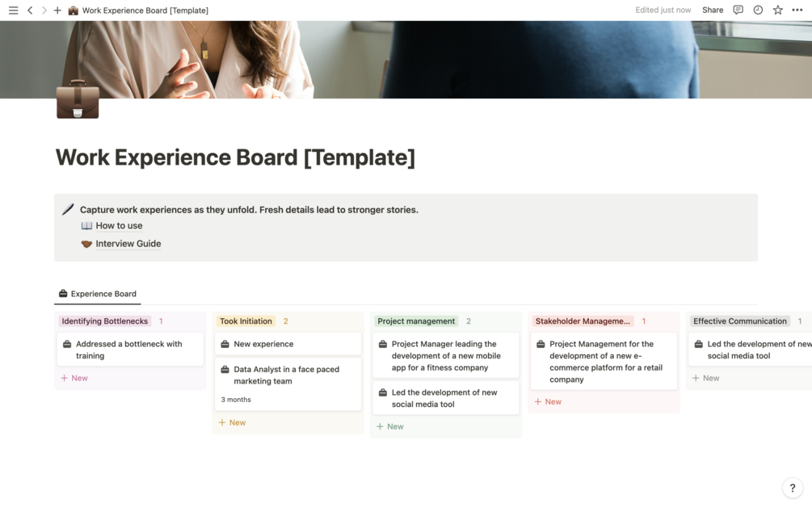Viewport: 812px width, 507px height.
Task: Open help with the question mark button
Action: click(x=792, y=488)
